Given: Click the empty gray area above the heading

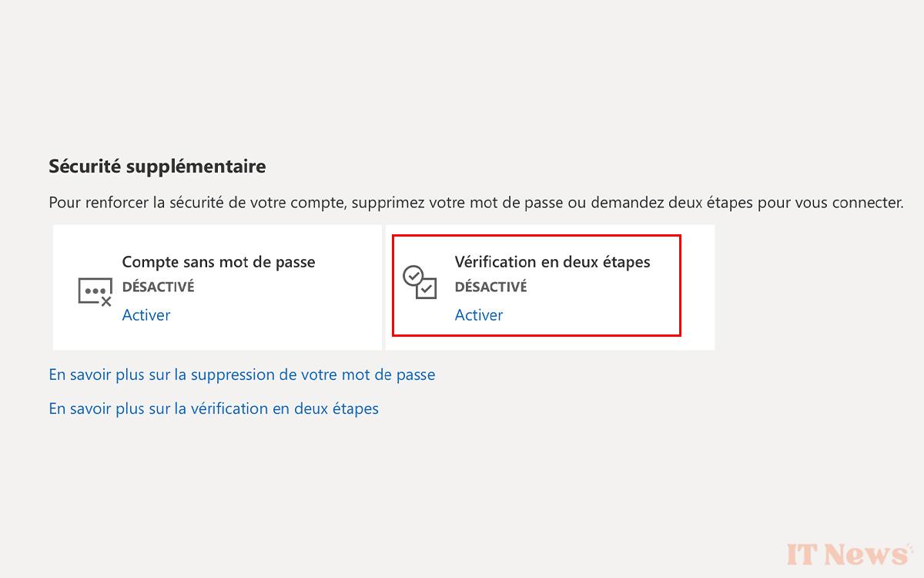Looking at the screenshot, I should tap(462, 77).
